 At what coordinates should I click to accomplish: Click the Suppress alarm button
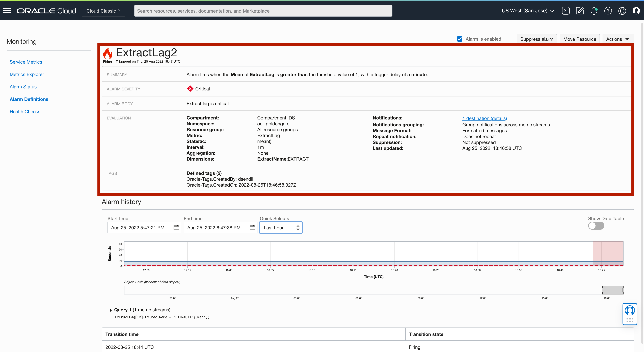click(x=537, y=39)
